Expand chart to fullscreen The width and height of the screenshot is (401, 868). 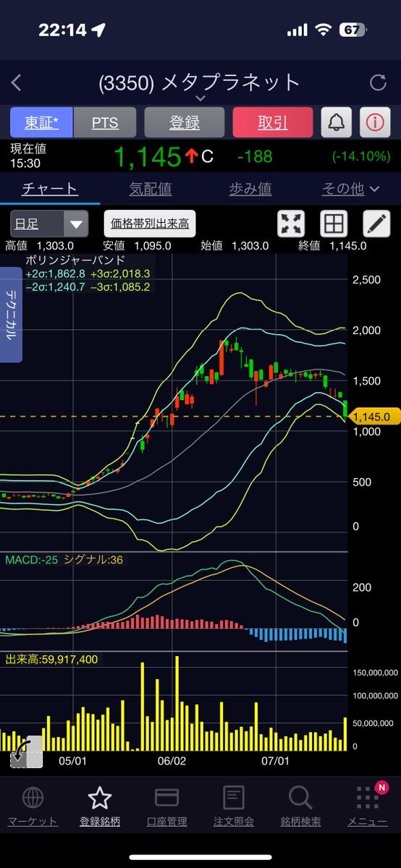pyautogui.click(x=292, y=224)
